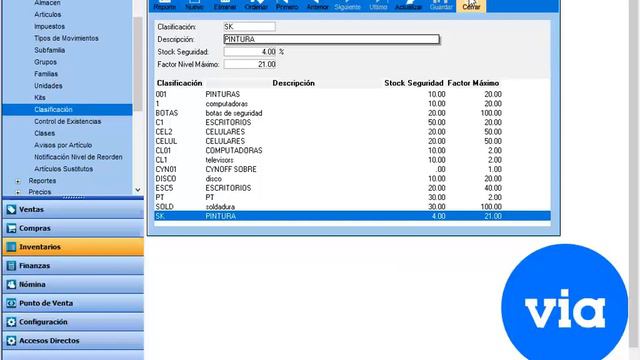The height and width of the screenshot is (360, 640).
Task: Click the Finanzas module icon
Action: click(11, 266)
